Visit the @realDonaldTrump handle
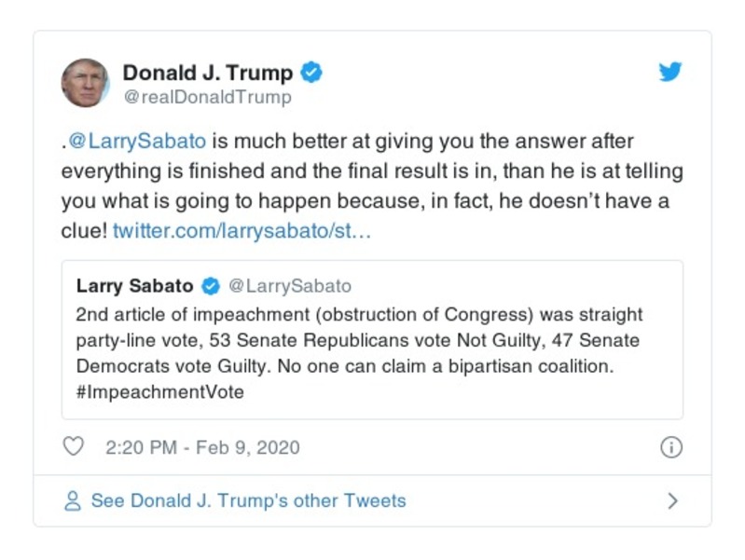Screen dimensions: 745x560 click(207, 97)
